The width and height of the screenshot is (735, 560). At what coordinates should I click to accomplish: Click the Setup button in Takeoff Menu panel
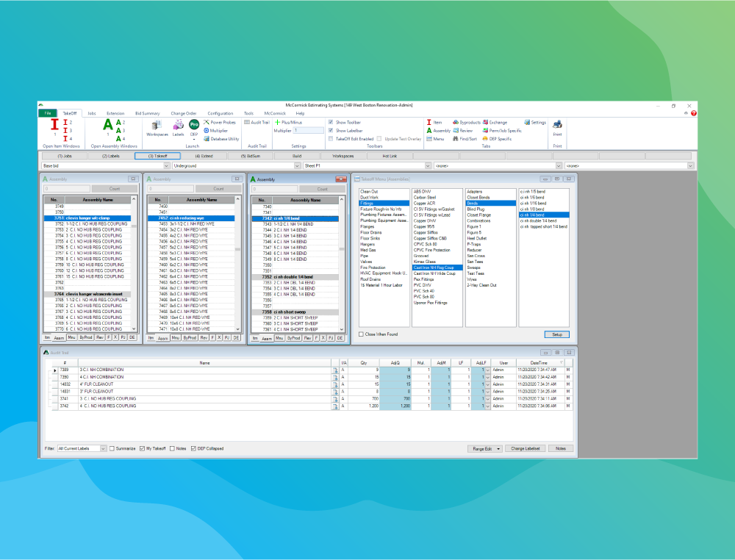(x=556, y=334)
